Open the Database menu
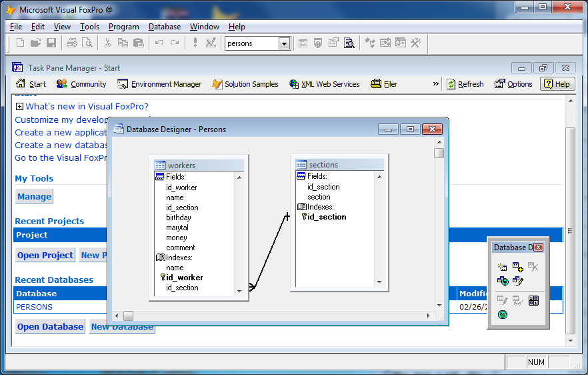 click(165, 27)
